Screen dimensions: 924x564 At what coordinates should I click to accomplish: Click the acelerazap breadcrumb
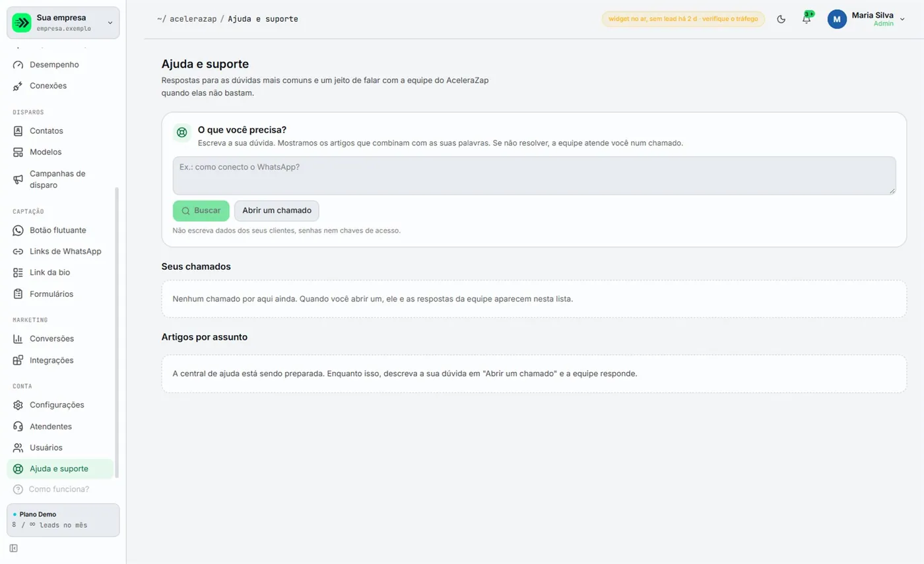193,19
